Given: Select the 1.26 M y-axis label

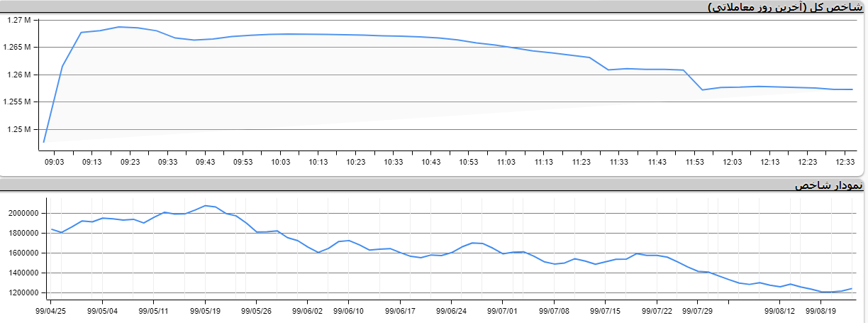Looking at the screenshot, I should tap(20, 75).
